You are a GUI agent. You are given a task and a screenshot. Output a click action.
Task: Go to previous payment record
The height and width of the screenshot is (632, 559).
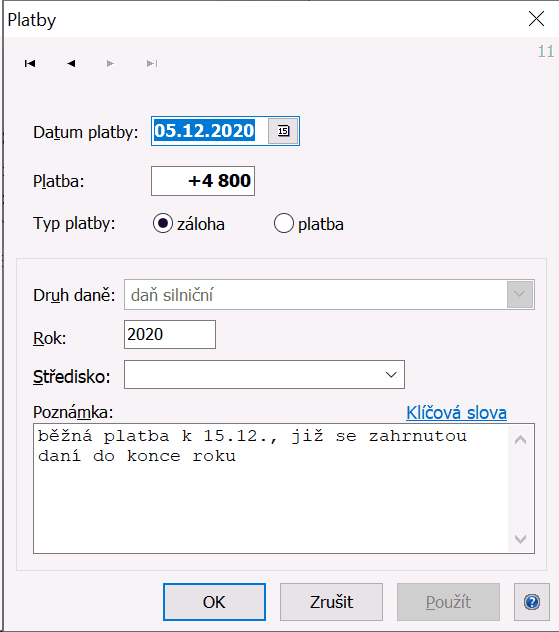[71, 64]
